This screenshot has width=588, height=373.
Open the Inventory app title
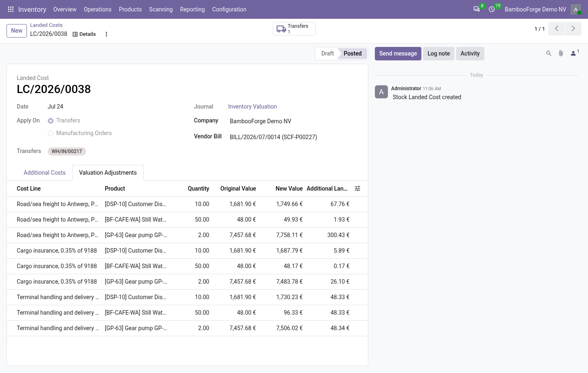tap(32, 9)
